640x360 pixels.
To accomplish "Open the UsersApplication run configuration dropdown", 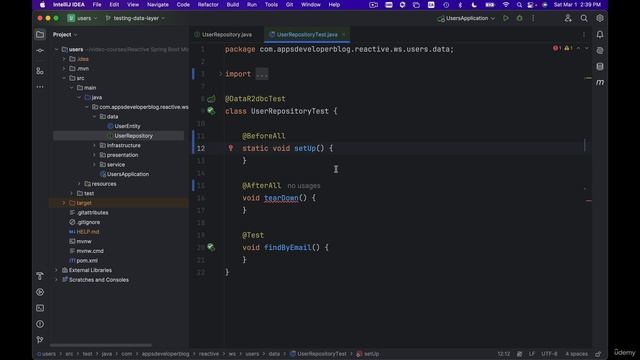I will coord(466,18).
